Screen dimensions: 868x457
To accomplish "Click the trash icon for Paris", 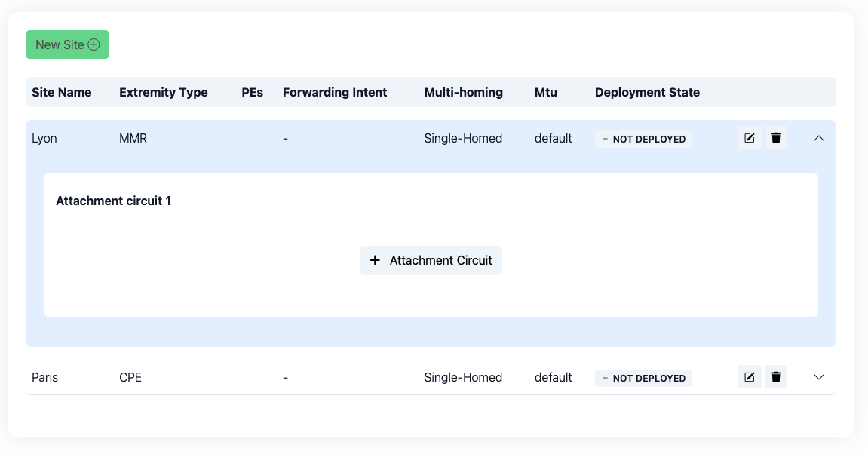I will [776, 377].
